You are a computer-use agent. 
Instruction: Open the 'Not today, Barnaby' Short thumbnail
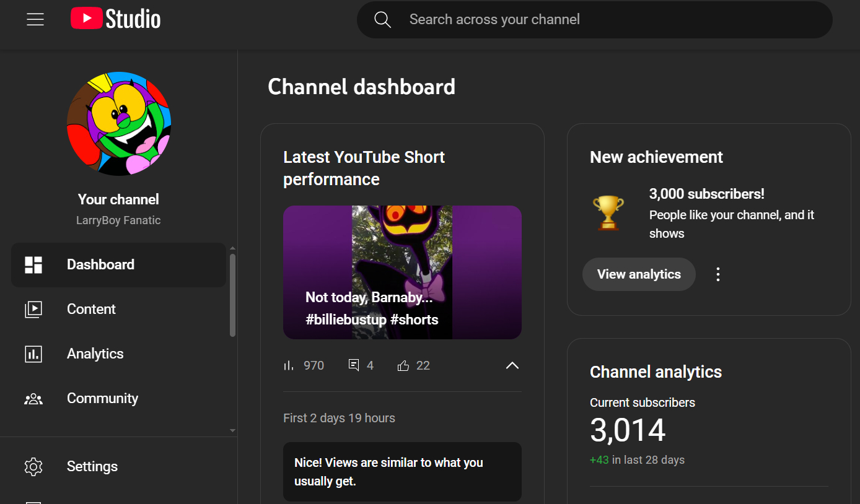click(402, 272)
